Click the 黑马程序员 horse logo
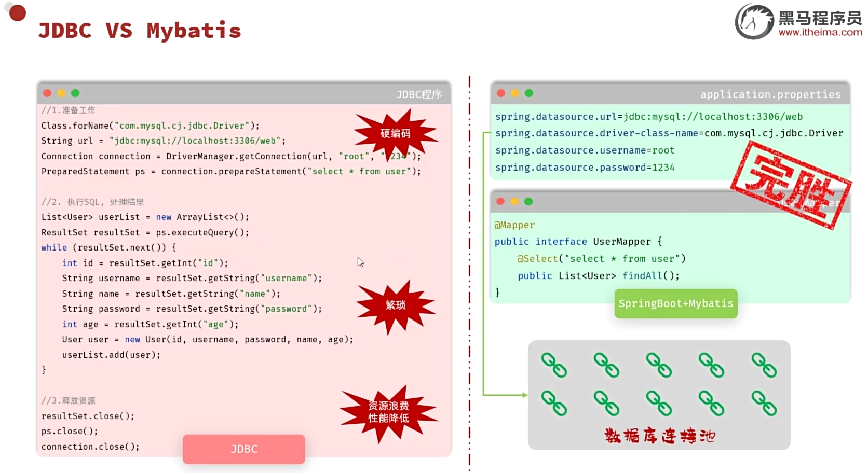This screenshot has width=868, height=473. tap(754, 22)
